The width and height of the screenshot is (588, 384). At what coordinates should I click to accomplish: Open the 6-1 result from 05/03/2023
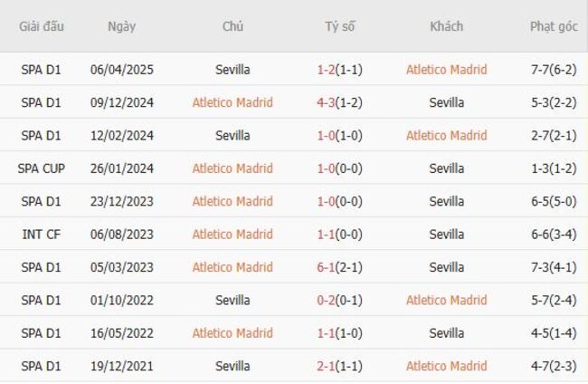click(x=327, y=267)
